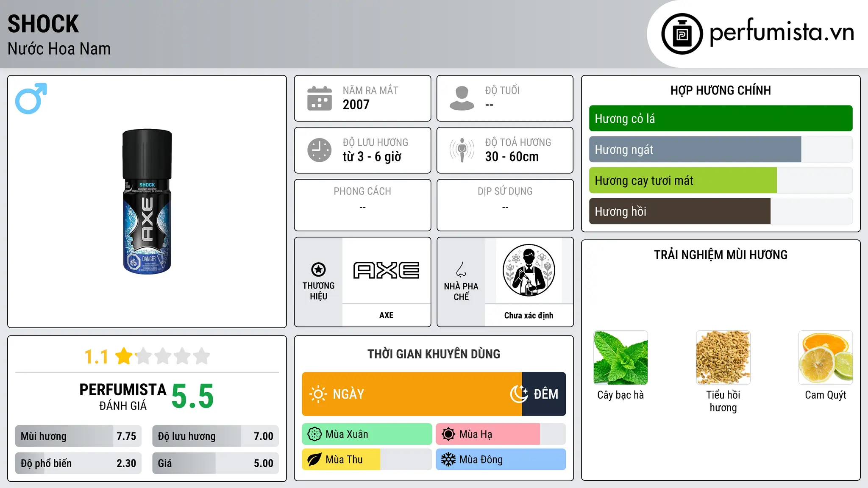Select the Cam Quýt citrus thumbnail
Screen dimensions: 868x488
click(x=826, y=358)
